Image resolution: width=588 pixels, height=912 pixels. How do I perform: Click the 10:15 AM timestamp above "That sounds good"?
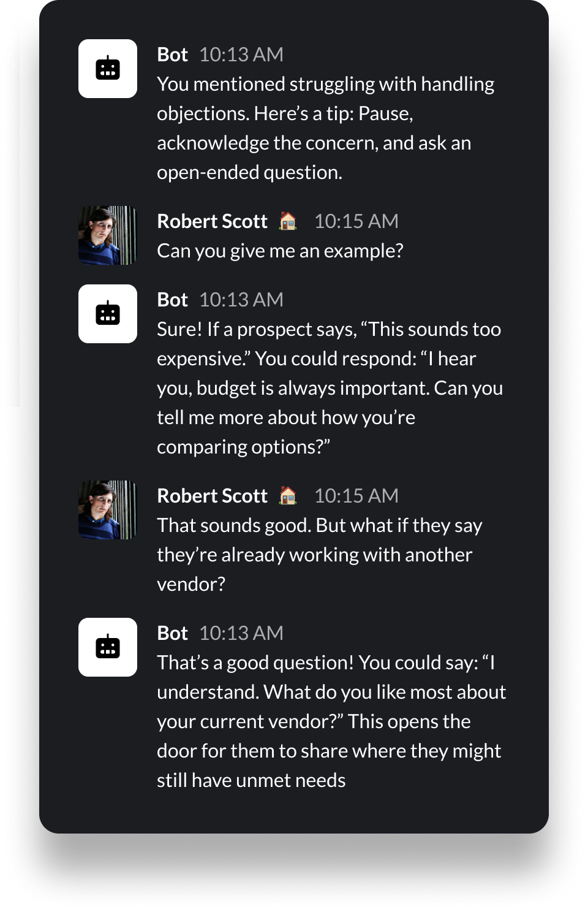pos(356,496)
